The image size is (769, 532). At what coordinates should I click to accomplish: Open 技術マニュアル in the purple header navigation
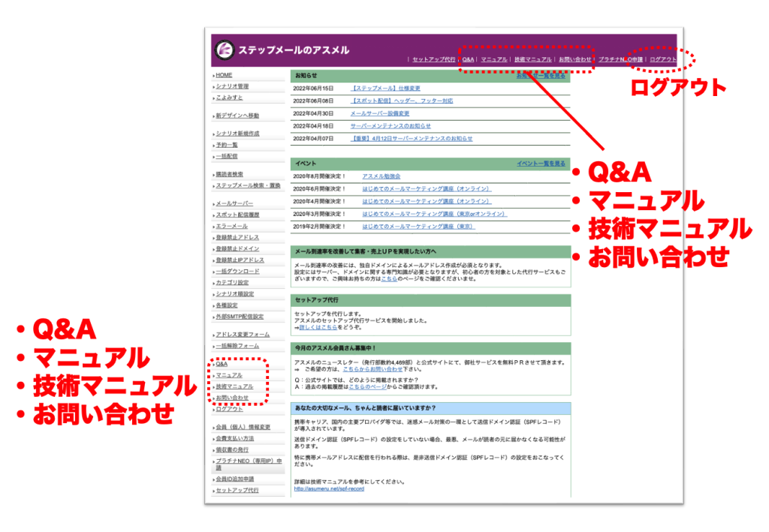pyautogui.click(x=533, y=60)
